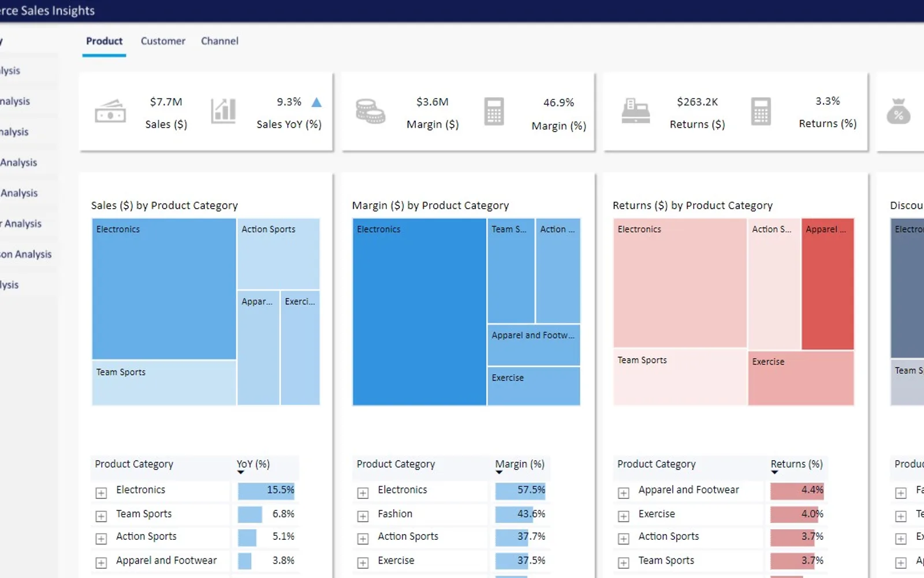The height and width of the screenshot is (578, 924).
Task: Switch to the Customer tab
Action: coord(163,41)
